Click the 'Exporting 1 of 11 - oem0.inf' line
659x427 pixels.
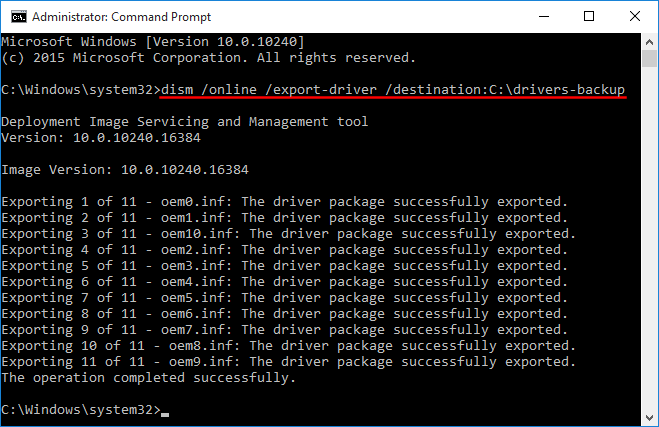[x=285, y=202]
